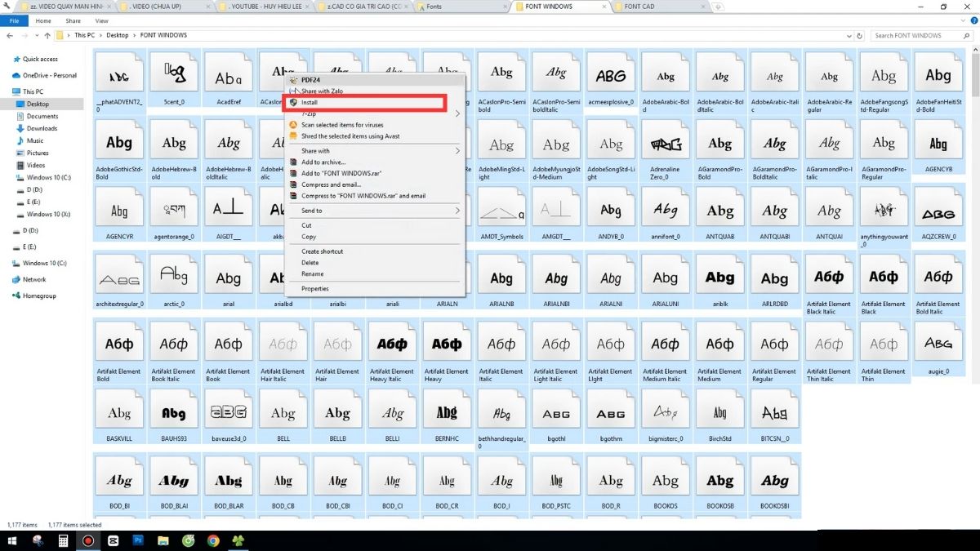Open the CapCut taskbar icon
Image resolution: width=980 pixels, height=551 pixels.
(x=113, y=540)
